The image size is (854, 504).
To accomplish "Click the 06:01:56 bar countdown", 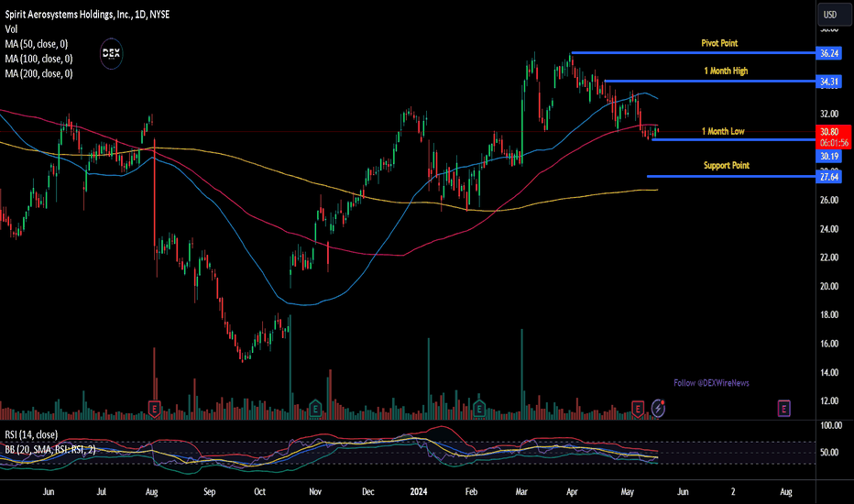I will pyautogui.click(x=833, y=143).
